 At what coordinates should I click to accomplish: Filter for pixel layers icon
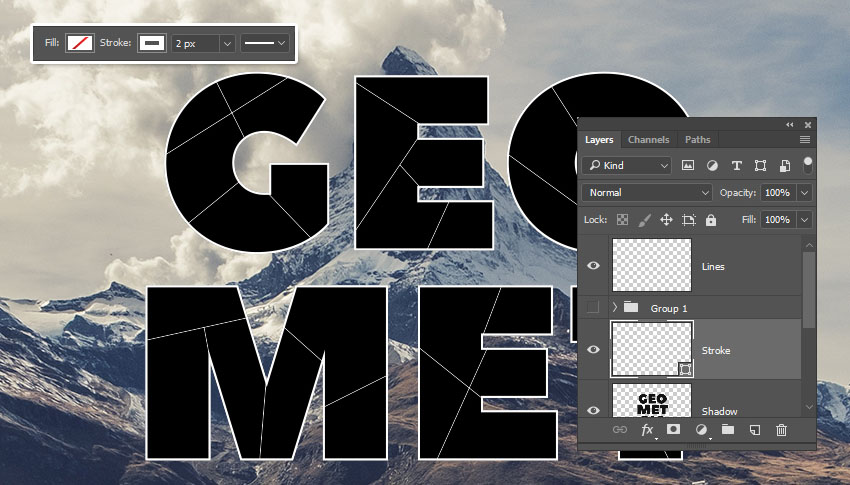pos(687,165)
